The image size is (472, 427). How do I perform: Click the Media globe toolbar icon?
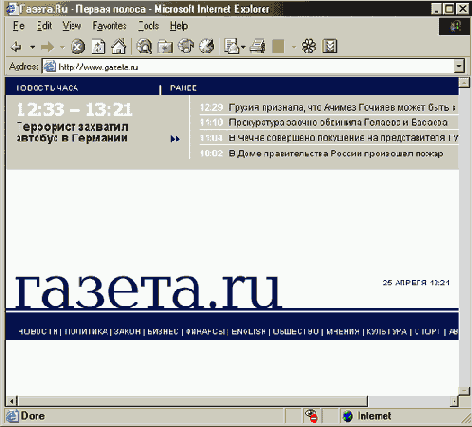(186, 46)
